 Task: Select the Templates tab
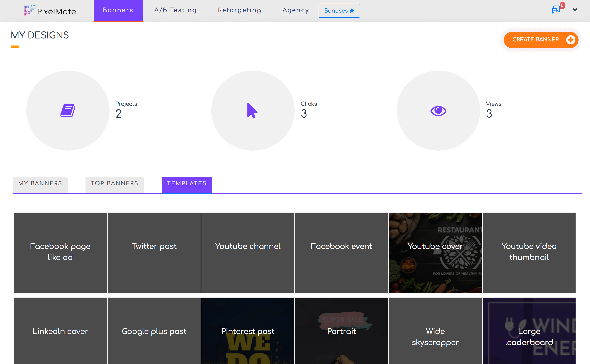[187, 183]
